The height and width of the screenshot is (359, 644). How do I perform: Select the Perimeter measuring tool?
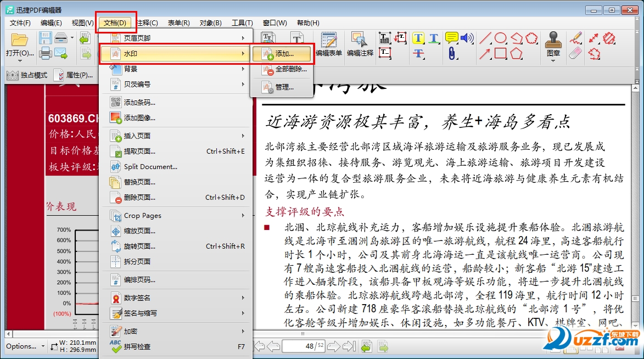pyautogui.click(x=594, y=53)
